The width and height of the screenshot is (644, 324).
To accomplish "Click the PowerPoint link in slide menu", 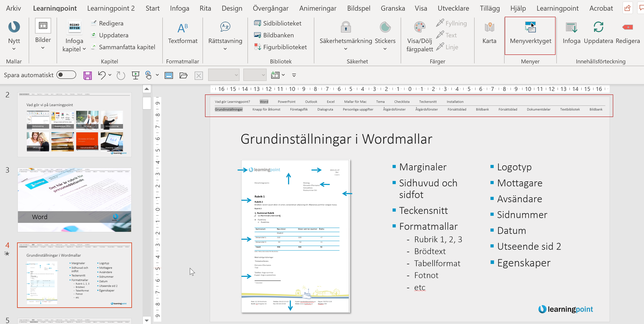I will tap(286, 102).
